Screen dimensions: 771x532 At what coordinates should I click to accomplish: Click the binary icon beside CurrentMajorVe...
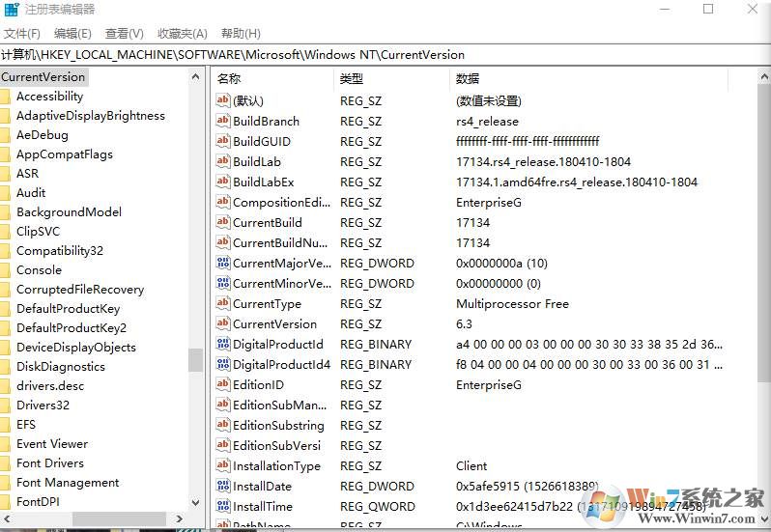click(x=223, y=263)
